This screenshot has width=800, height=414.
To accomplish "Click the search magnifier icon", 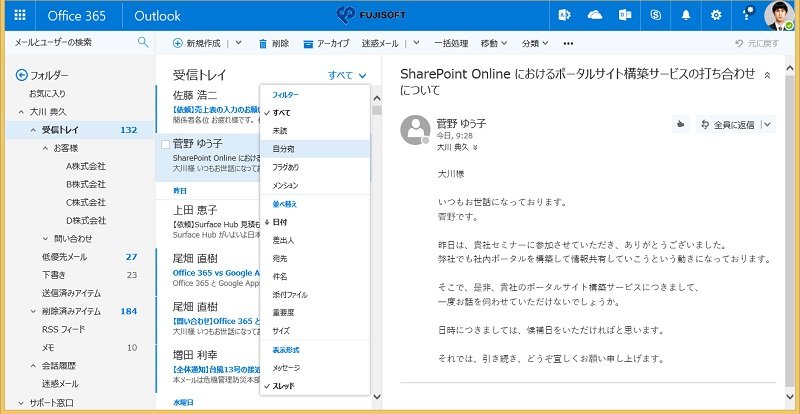I will (143, 43).
